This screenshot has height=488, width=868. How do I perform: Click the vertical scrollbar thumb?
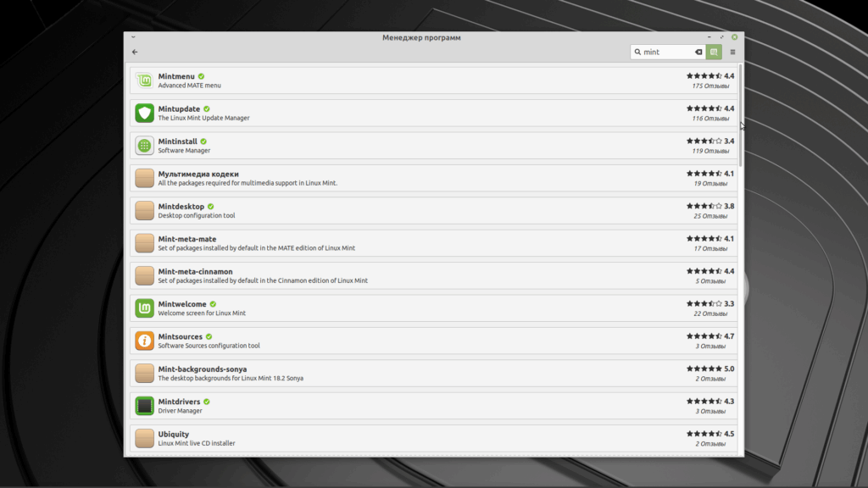click(740, 115)
